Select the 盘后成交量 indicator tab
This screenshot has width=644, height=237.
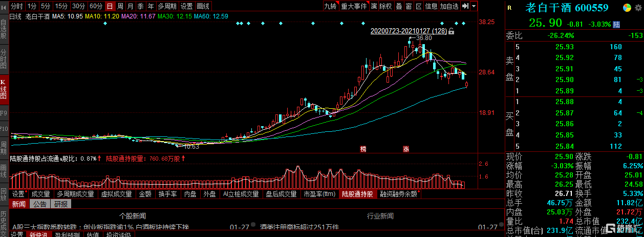[283, 194]
